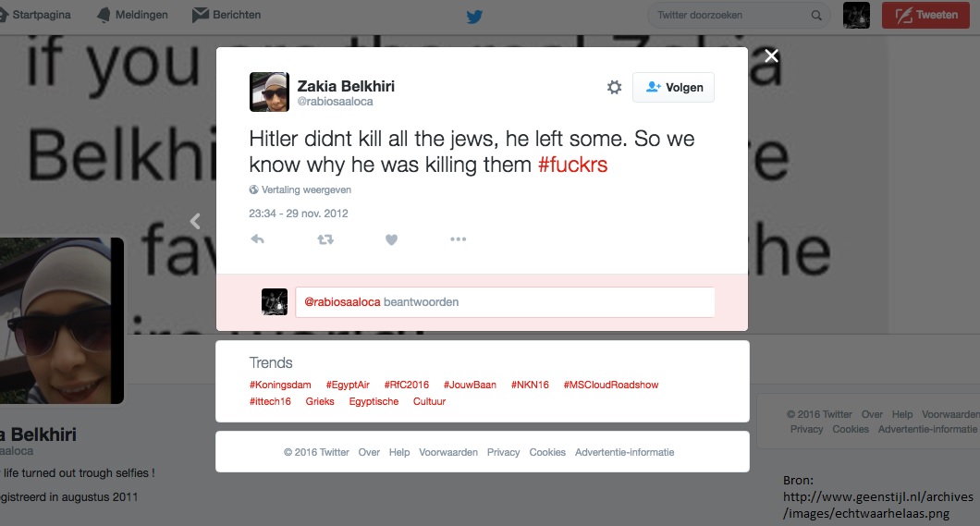Screen dimensions: 980x526
Task: Go to Startpagina home tab
Action: coord(35,15)
